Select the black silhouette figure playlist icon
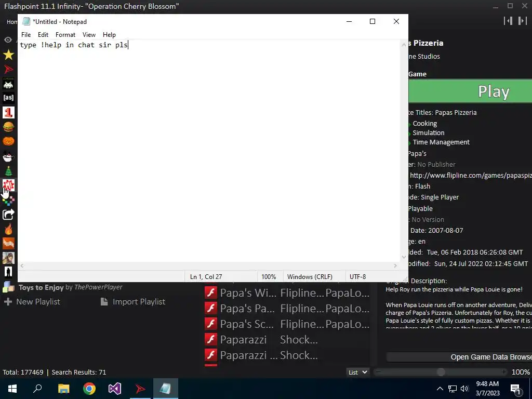 8,272
